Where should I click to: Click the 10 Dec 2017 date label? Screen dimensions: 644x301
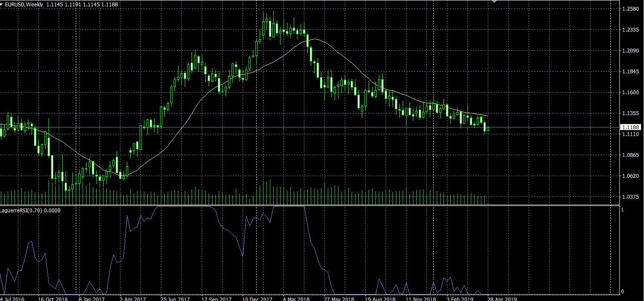[x=258, y=299]
